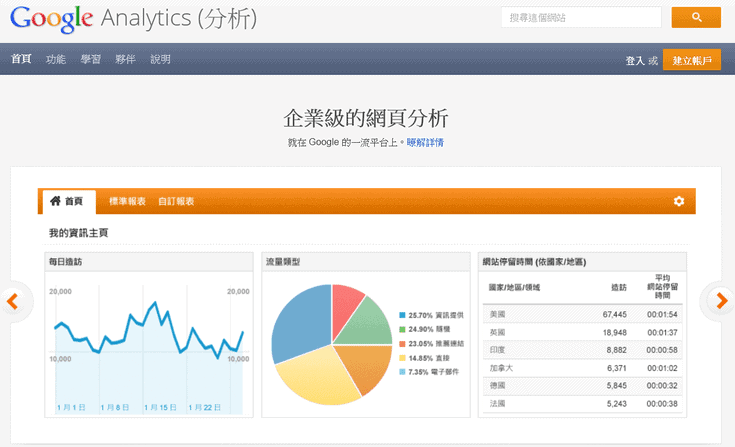Click the 加拿大 row in country table

click(x=582, y=368)
